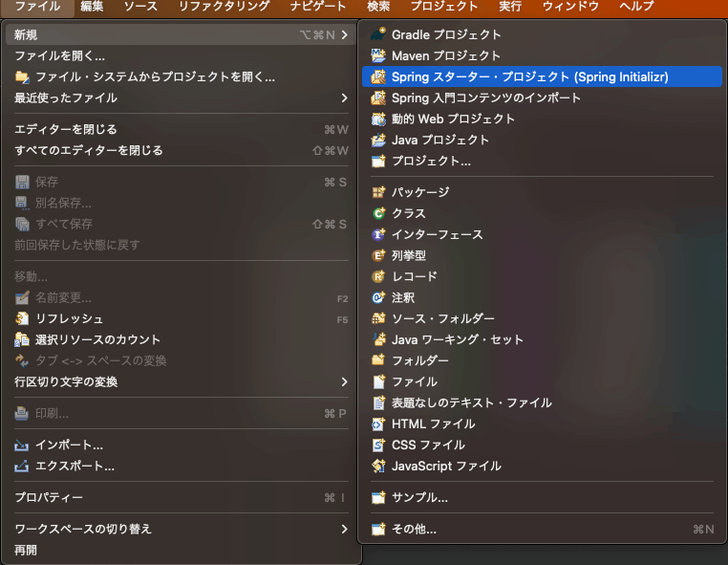This screenshot has height=565, width=728.
Task: Expand the 行区切り文字の変換 submenu arrow
Action: pos(344,382)
